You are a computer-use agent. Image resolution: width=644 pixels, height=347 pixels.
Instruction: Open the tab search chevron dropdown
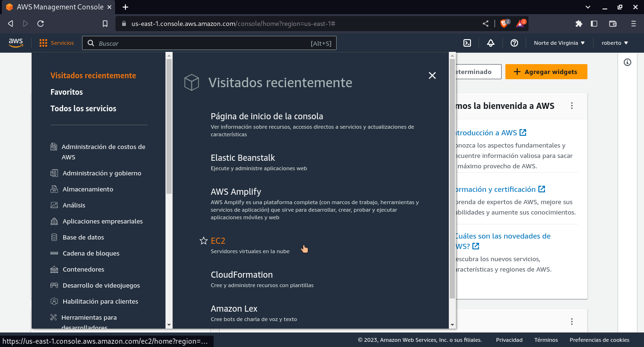coord(588,7)
